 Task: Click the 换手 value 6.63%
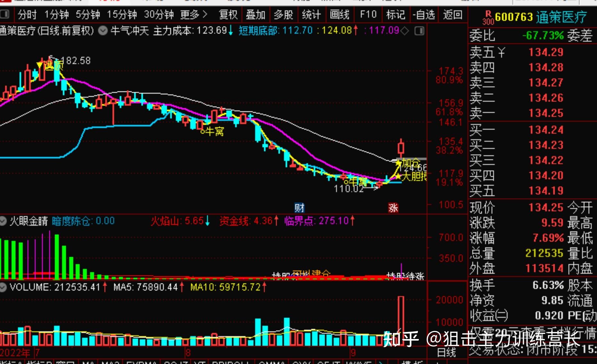coord(548,285)
